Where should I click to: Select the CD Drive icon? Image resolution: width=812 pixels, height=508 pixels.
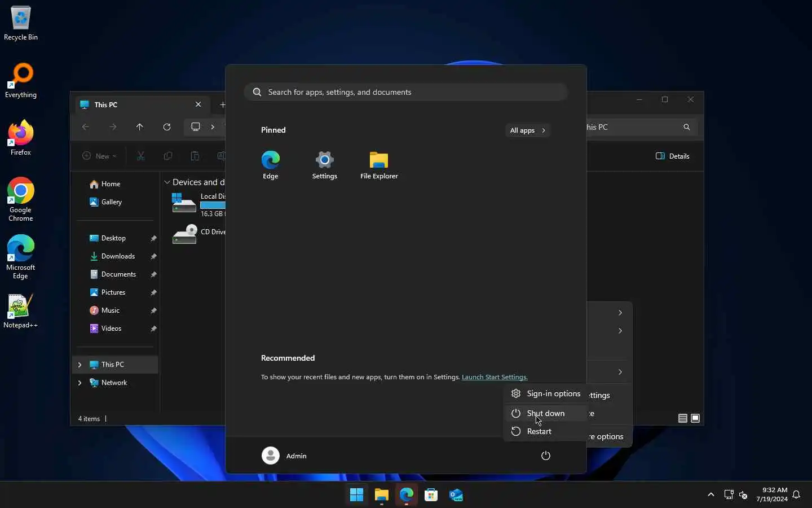(x=184, y=234)
